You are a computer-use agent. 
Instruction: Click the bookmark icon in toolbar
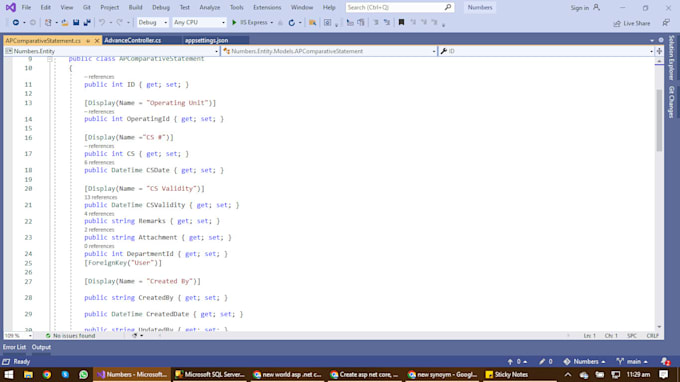(x=401, y=23)
